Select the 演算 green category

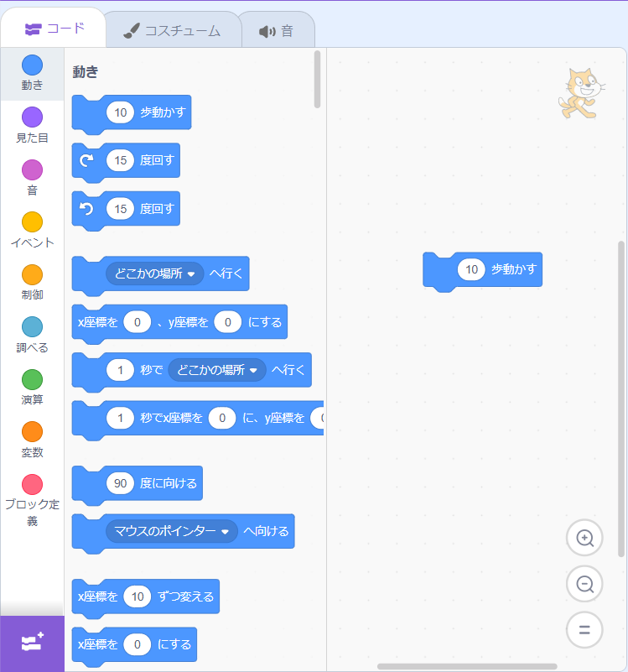tap(32, 380)
